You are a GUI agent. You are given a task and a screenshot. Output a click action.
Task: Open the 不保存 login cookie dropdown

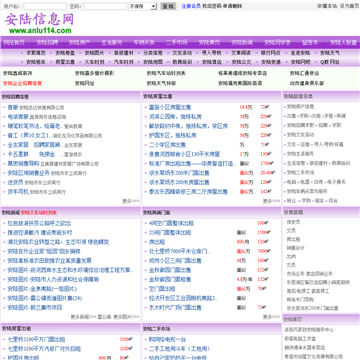pyautogui.click(x=143, y=6)
